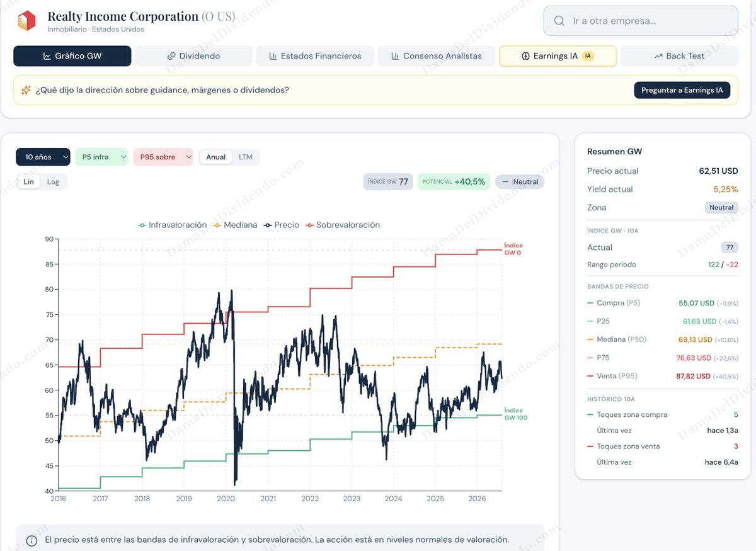756x551 pixels.
Task: Click the Rango periodo 122 / -22 value
Action: pos(723,264)
